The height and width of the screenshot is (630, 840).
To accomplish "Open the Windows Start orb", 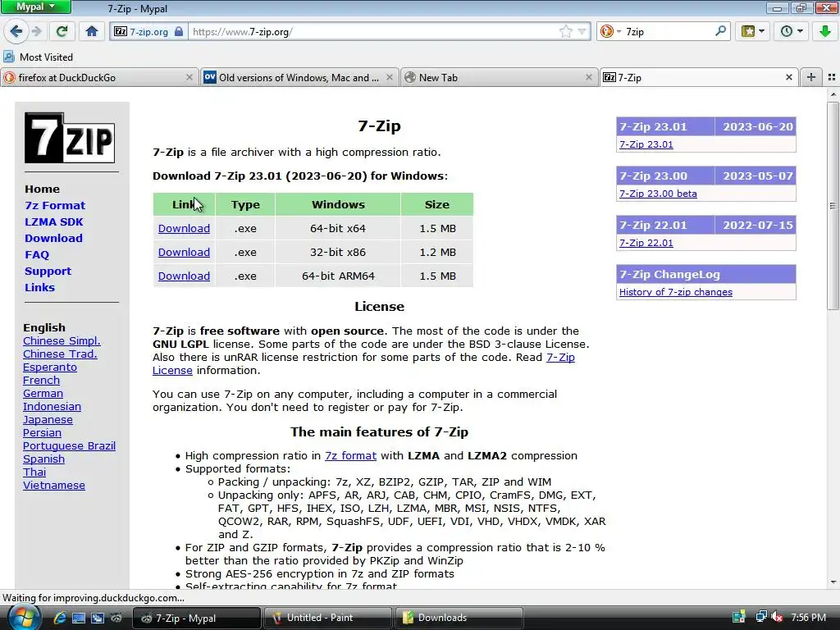I will click(24, 618).
